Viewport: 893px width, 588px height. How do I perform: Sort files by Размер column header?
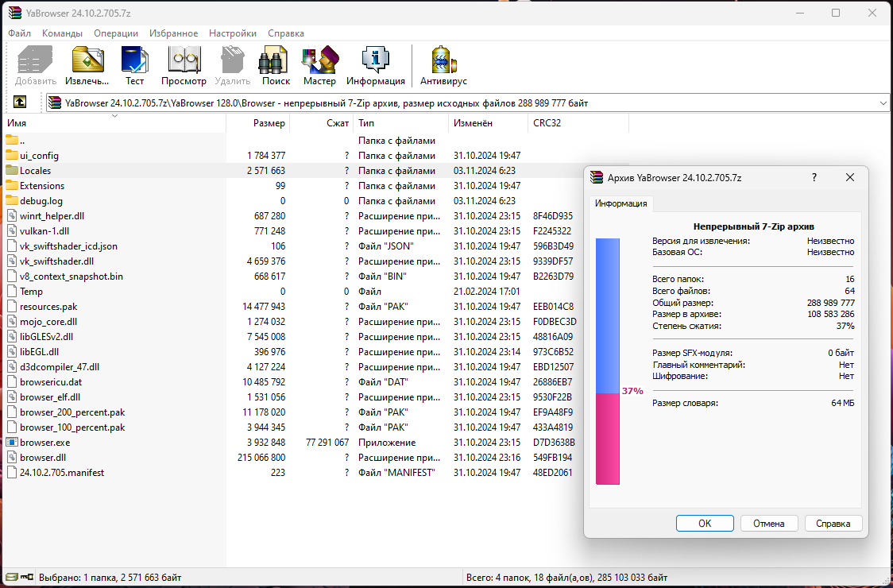point(269,123)
